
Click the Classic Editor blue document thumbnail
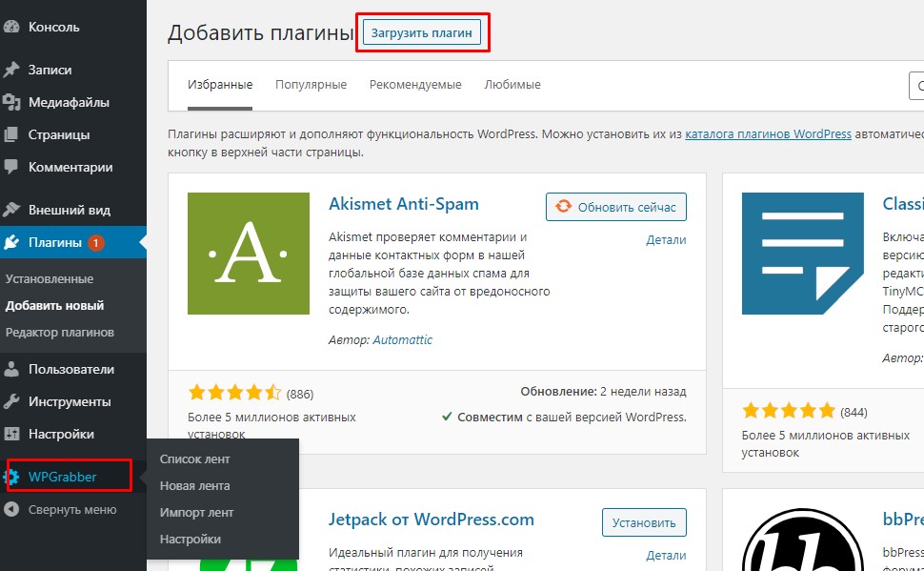pyautogui.click(x=803, y=253)
